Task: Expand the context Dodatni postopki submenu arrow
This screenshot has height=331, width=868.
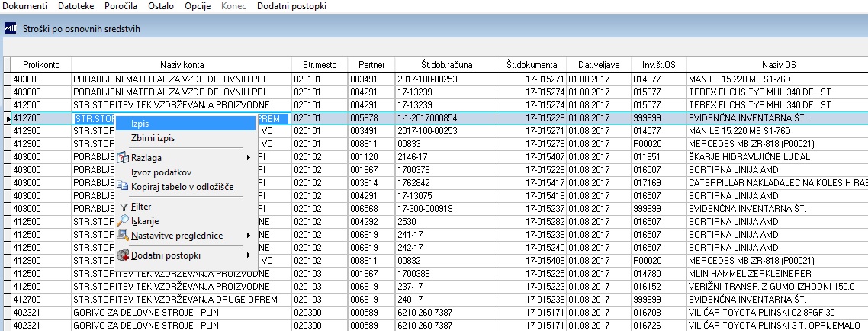Action: [249, 255]
